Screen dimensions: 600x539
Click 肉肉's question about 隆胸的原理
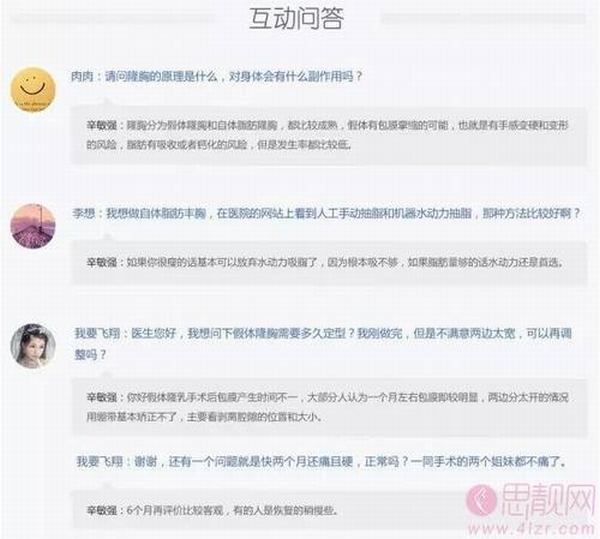pos(233,77)
